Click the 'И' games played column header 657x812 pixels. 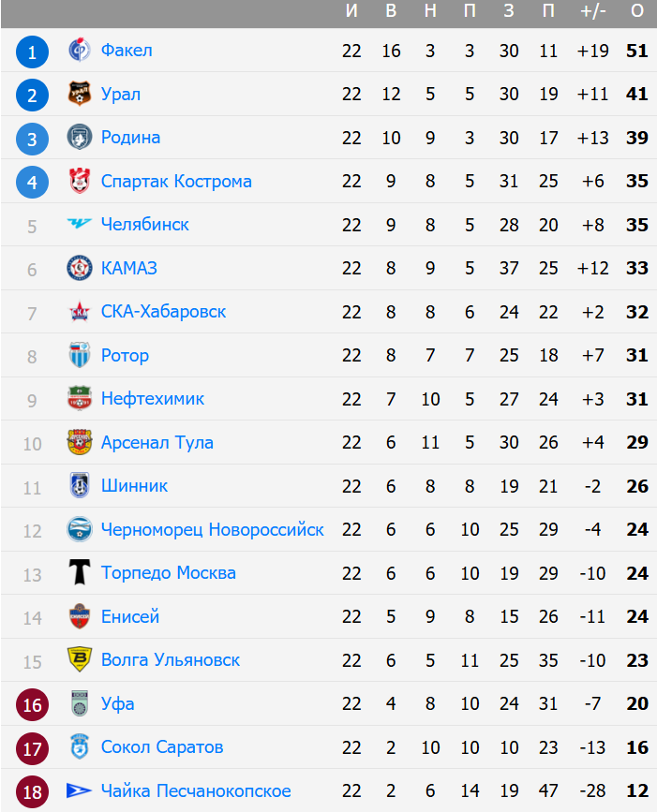pos(351,11)
